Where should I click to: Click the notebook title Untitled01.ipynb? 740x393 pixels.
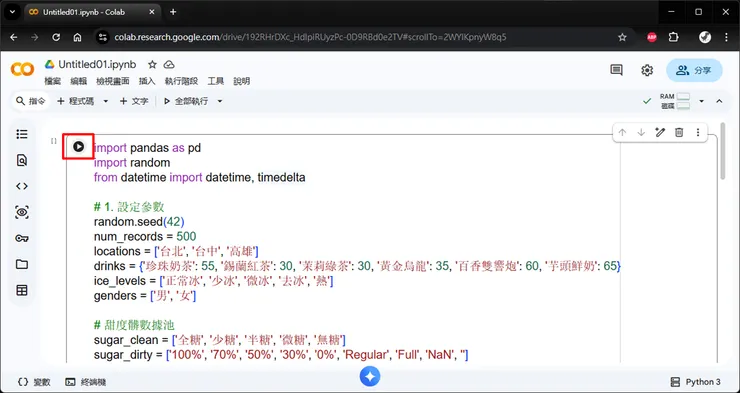97,65
